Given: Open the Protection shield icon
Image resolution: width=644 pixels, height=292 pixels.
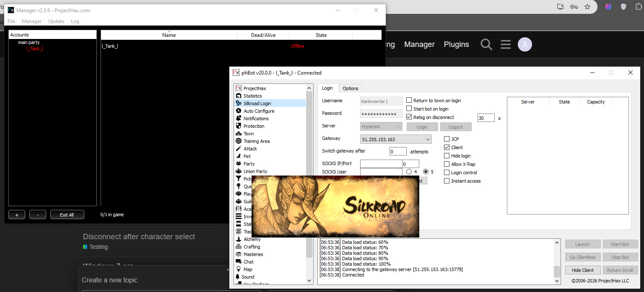Looking at the screenshot, I should coord(239,126).
